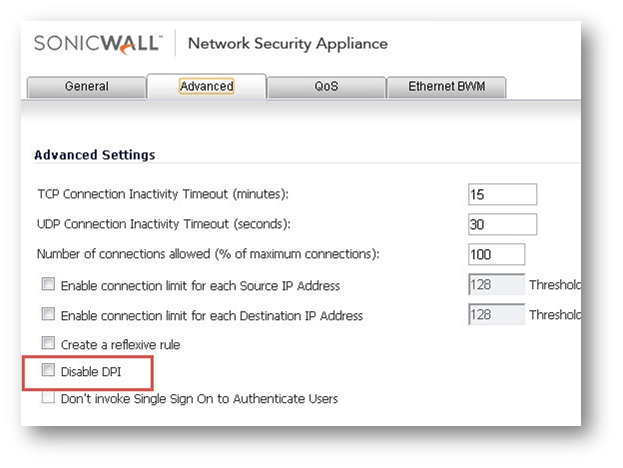
Task: Tick the Disable DPI checkbox
Action: click(x=47, y=372)
